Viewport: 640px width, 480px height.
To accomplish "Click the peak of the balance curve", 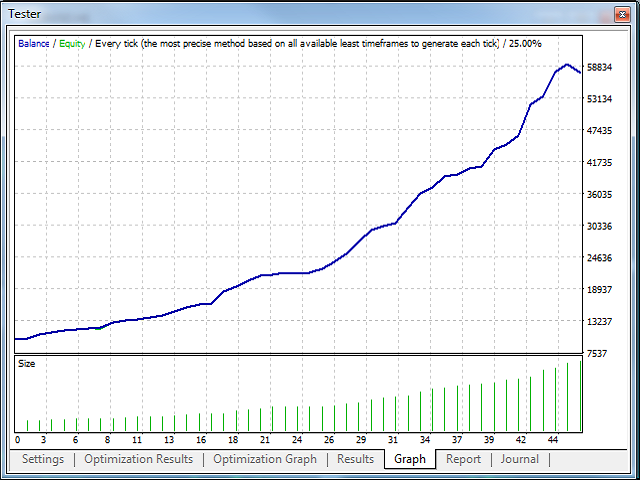I will (568, 65).
